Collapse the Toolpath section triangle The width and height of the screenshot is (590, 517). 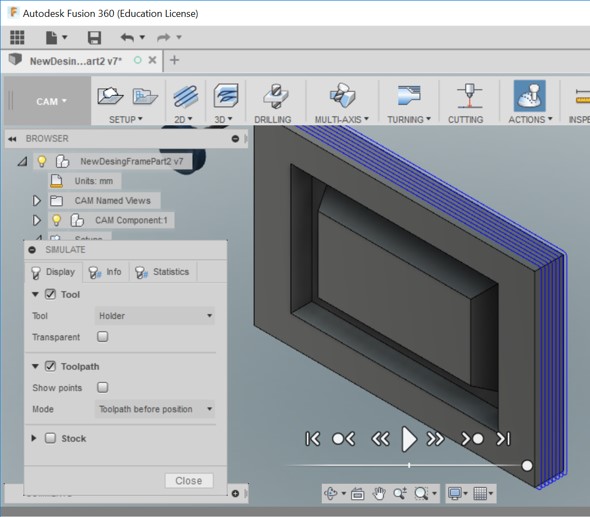[35, 366]
